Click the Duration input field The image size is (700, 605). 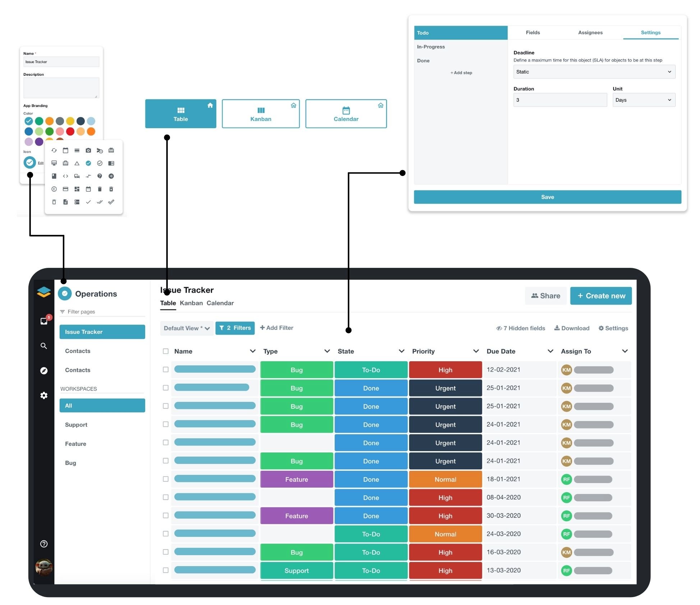[560, 100]
